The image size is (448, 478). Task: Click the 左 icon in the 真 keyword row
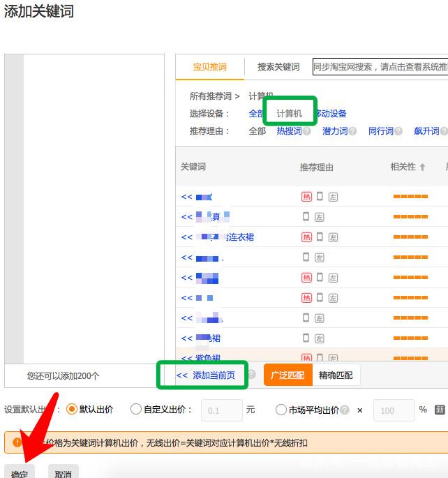(320, 217)
